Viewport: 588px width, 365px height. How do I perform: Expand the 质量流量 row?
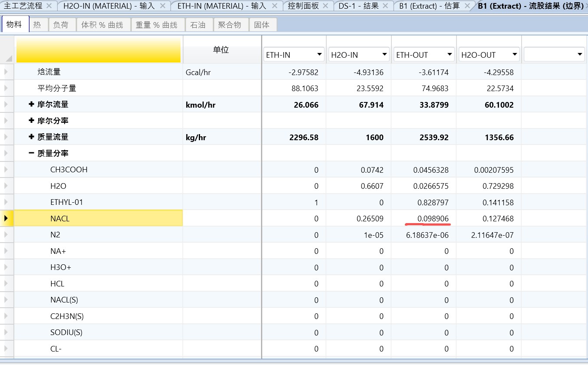coord(31,137)
